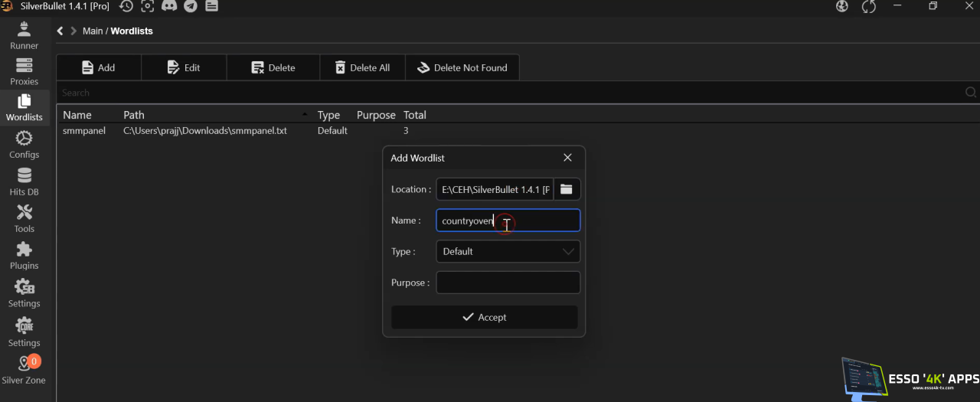Open the Tools section
This screenshot has height=402, width=980.
[24, 218]
